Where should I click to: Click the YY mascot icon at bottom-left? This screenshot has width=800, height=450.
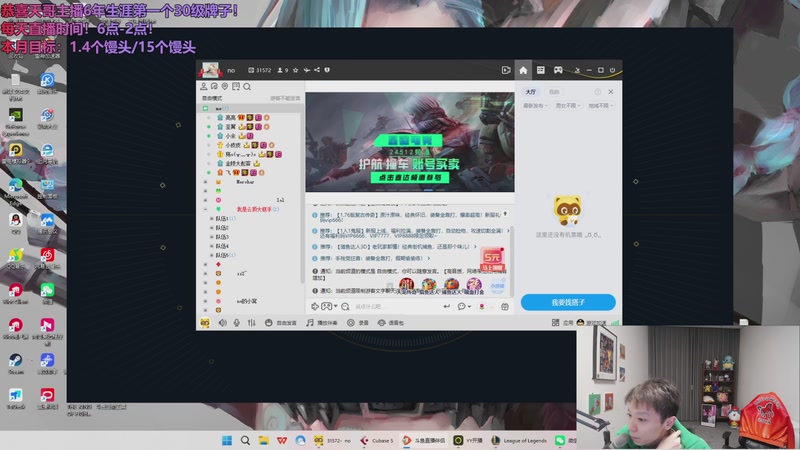205,322
